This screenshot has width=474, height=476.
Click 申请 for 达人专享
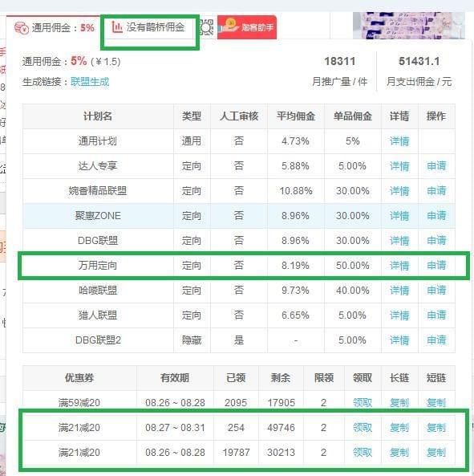[x=436, y=166]
